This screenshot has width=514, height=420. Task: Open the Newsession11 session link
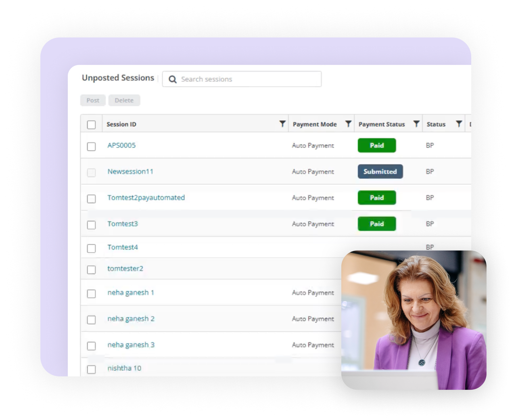130,171
